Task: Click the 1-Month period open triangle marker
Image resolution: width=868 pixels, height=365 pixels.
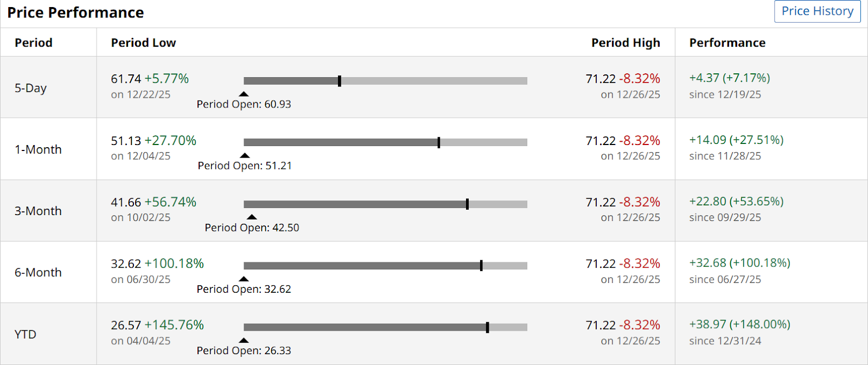Action: tap(245, 155)
